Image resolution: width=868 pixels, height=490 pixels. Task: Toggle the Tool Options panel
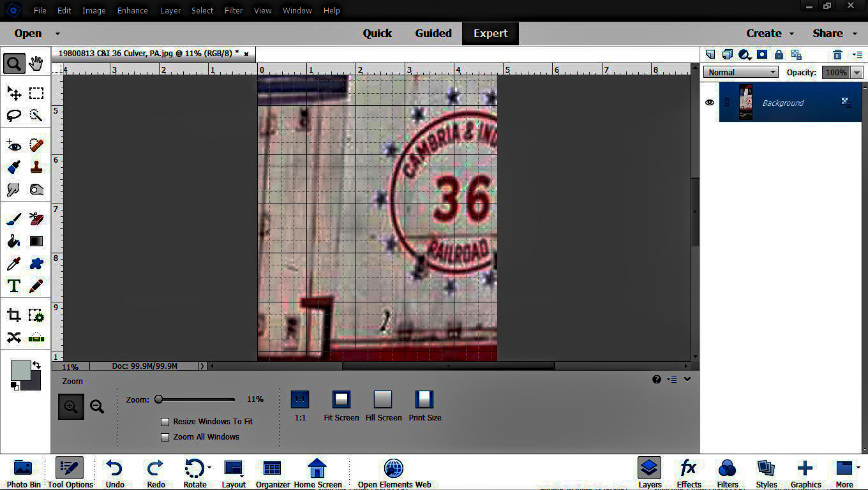pos(70,473)
